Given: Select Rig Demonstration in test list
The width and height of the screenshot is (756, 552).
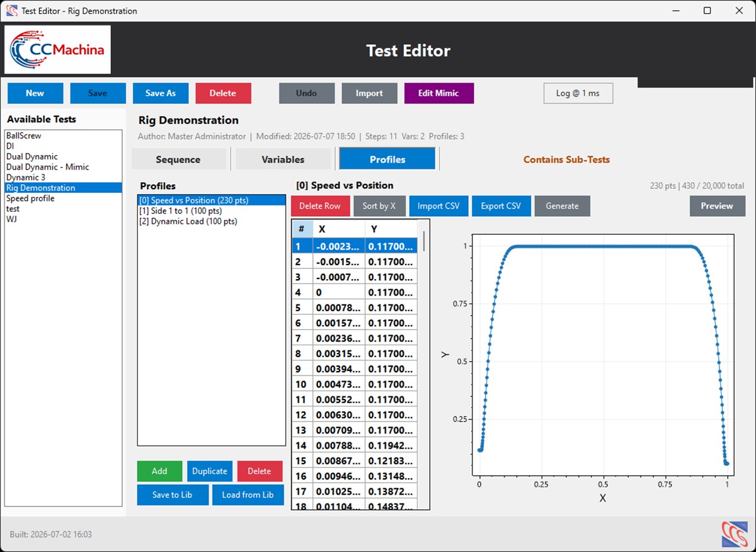Looking at the screenshot, I should tap(63, 188).
